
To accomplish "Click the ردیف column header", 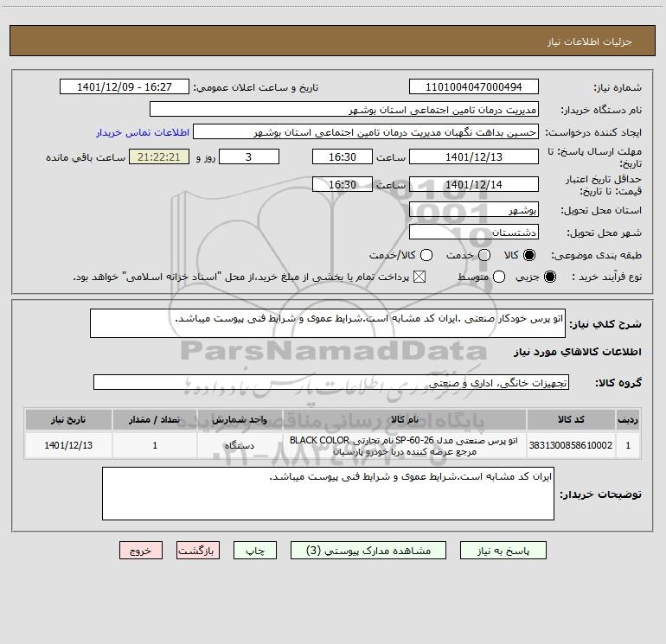I will [x=628, y=419].
